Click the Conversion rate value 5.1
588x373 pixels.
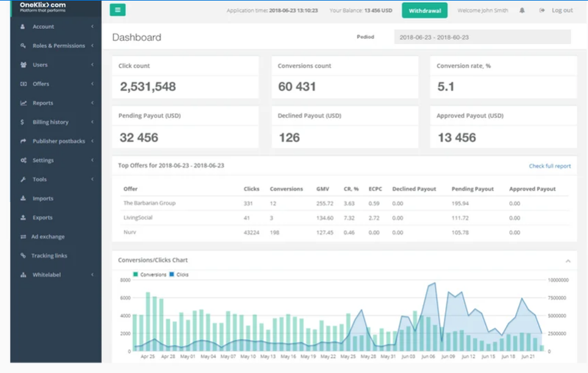click(446, 86)
